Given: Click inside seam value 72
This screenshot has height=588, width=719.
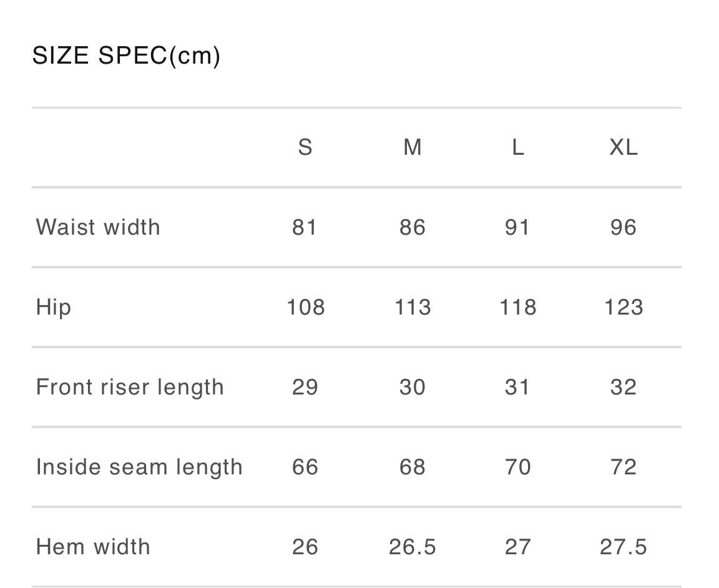Looking at the screenshot, I should click(x=624, y=467).
